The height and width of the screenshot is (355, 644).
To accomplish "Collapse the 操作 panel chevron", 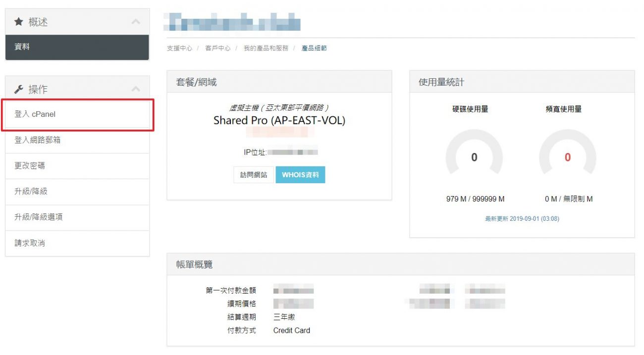I will [135, 89].
